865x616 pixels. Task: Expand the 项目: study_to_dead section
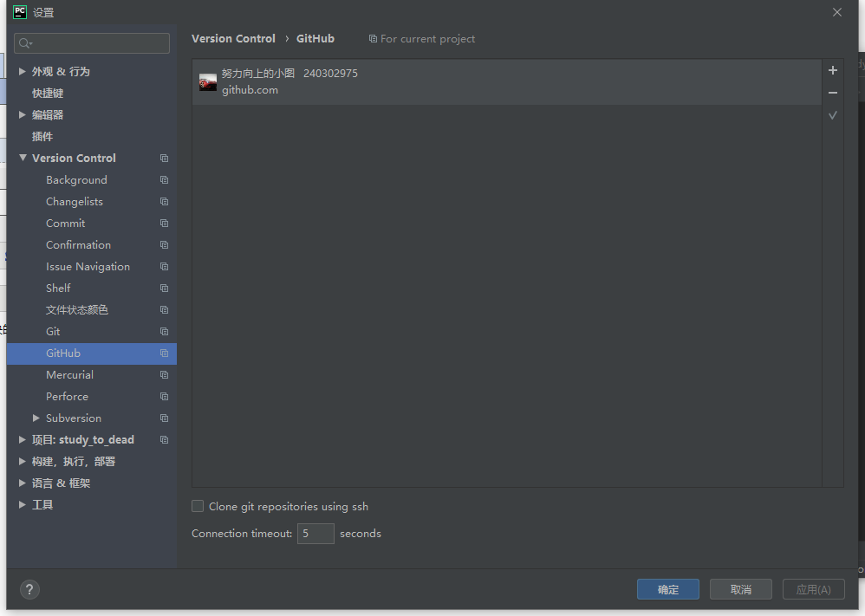coord(22,439)
